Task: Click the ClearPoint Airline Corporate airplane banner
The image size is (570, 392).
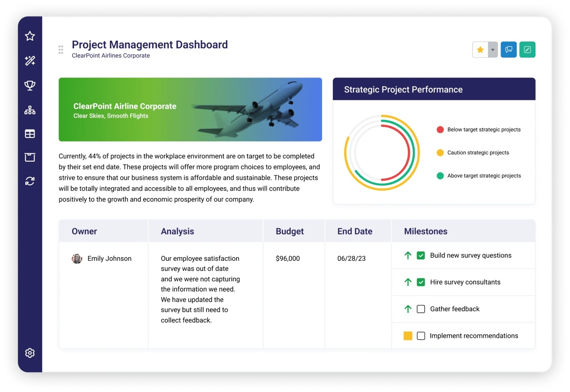Action: coord(190,110)
